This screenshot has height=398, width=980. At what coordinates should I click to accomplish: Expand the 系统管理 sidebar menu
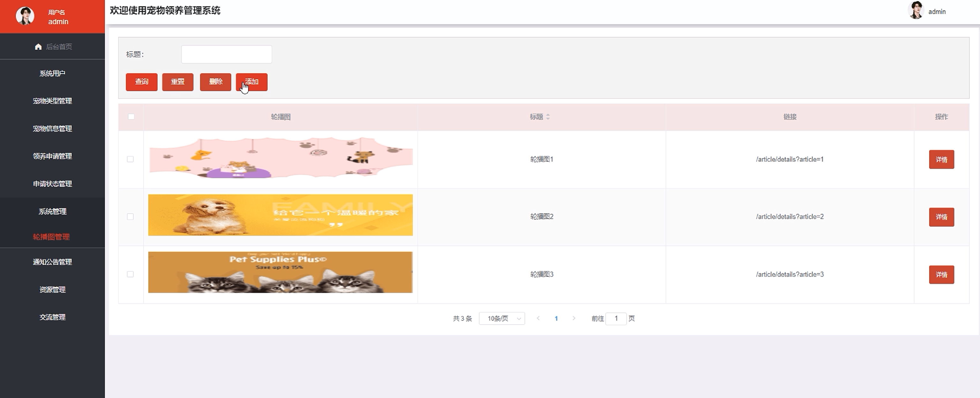[x=53, y=211]
